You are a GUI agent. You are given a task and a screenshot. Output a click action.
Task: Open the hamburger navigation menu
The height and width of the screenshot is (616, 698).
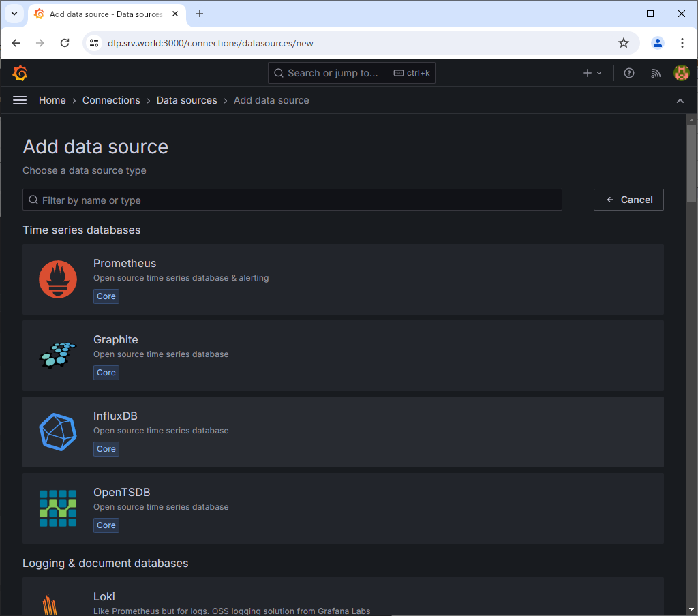20,101
